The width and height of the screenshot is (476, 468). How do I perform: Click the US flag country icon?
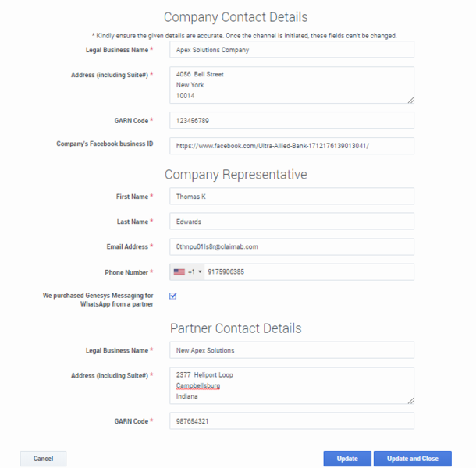pos(179,272)
